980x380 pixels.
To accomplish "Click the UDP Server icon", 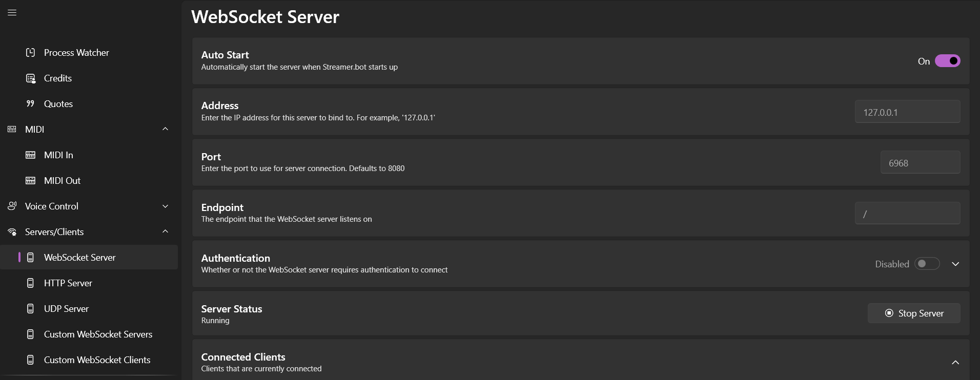I will [x=31, y=309].
